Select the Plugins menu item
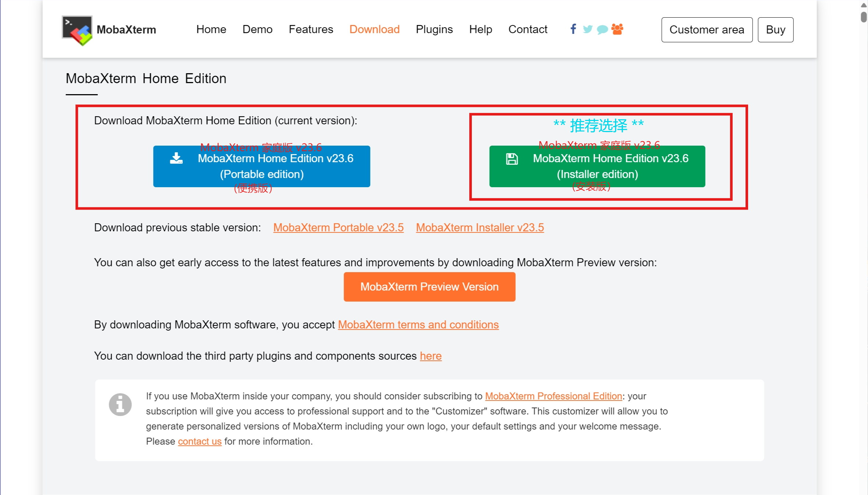This screenshot has width=868, height=495. tap(434, 29)
